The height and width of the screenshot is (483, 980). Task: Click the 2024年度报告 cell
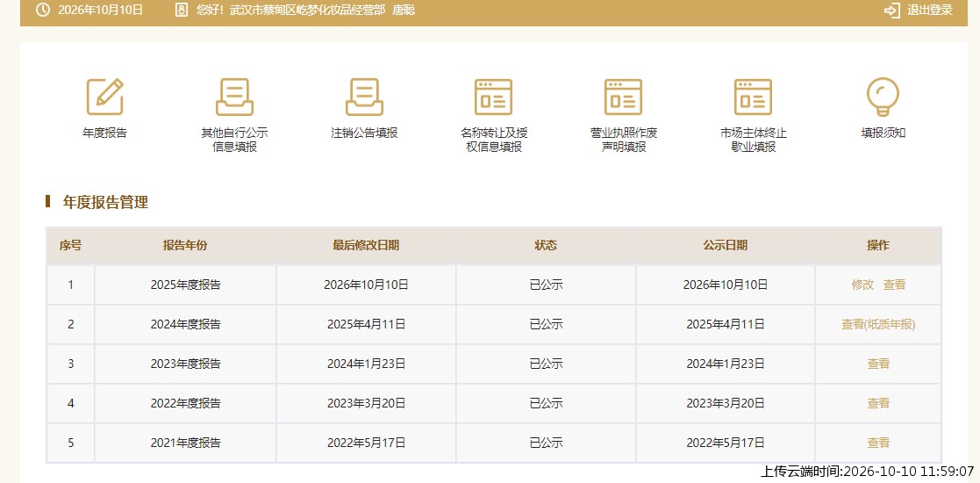point(186,324)
